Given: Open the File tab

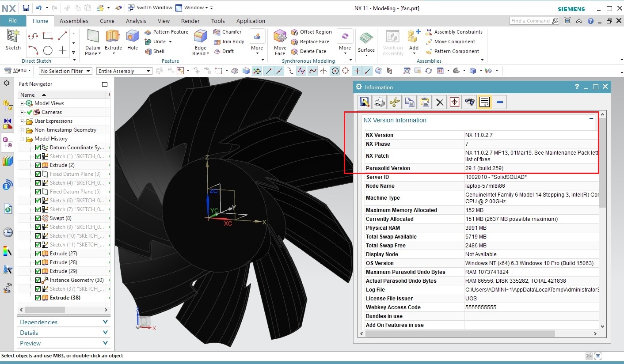Looking at the screenshot, I should (x=12, y=21).
